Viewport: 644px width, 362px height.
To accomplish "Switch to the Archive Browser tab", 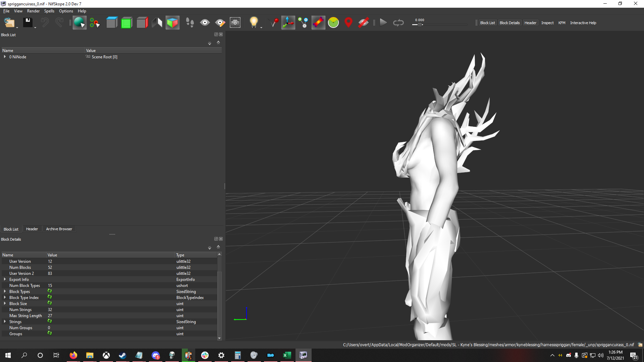I will pyautogui.click(x=59, y=229).
